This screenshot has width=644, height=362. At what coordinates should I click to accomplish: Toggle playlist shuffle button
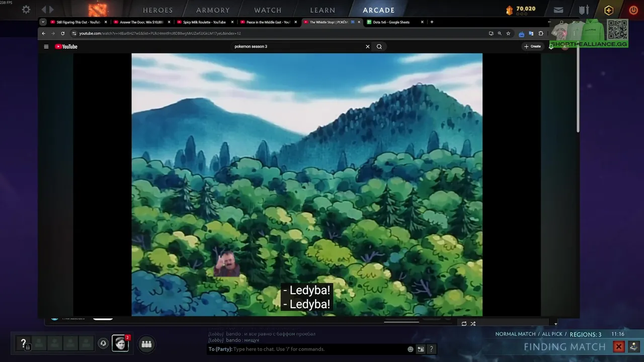click(473, 324)
